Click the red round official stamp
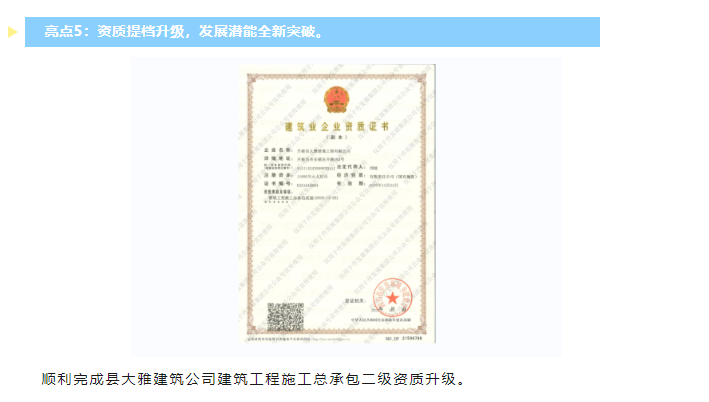This screenshot has width=709, height=402. (392, 297)
